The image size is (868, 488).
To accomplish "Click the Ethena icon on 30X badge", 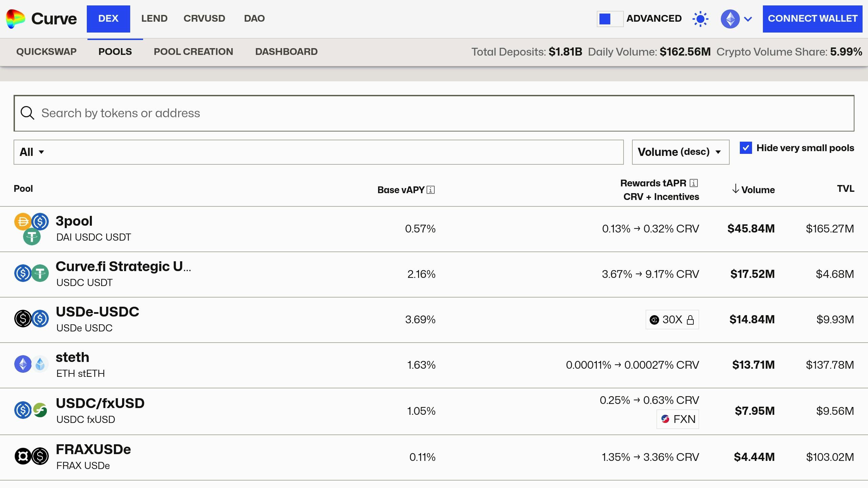I will (x=654, y=320).
